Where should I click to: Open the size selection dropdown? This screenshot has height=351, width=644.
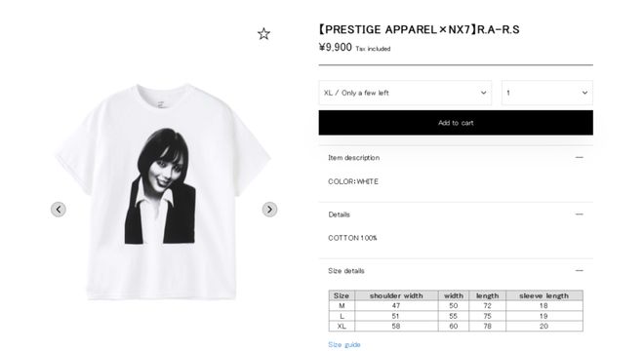[x=405, y=93]
